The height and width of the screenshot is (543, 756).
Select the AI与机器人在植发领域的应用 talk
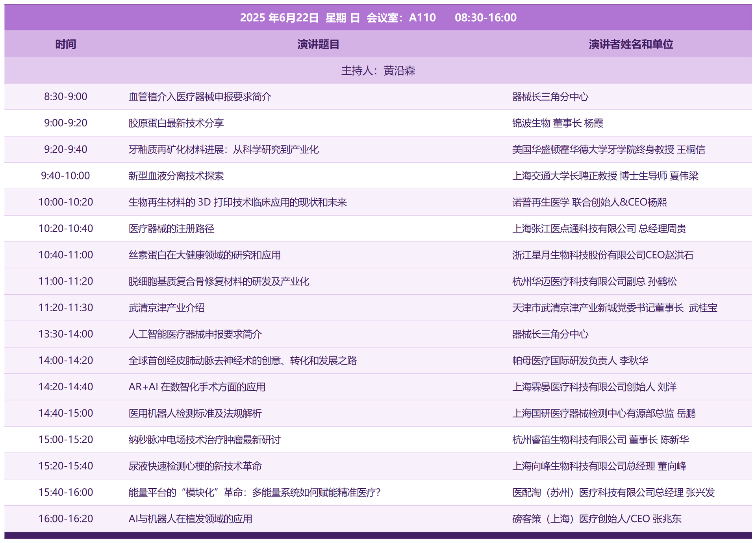point(190,519)
